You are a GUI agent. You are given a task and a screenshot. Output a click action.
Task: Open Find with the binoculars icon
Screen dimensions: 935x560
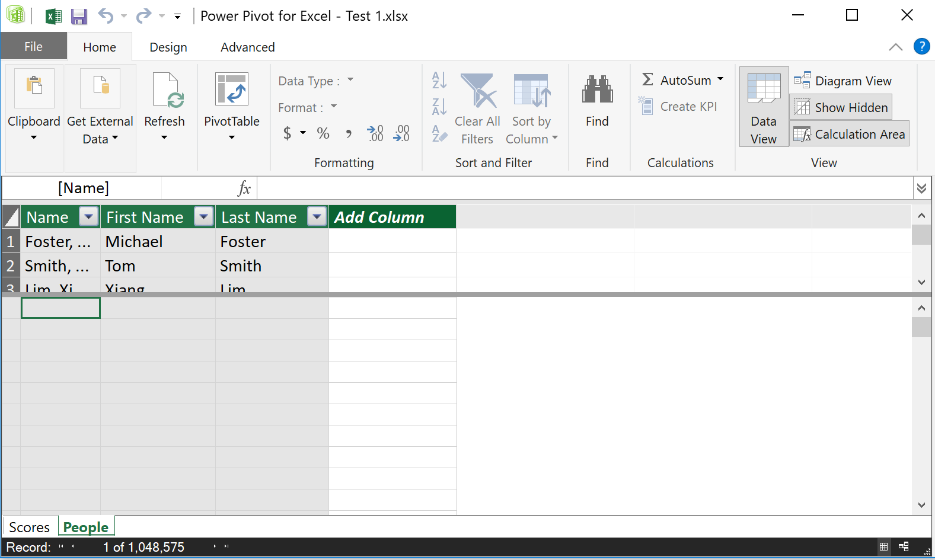pyautogui.click(x=597, y=89)
